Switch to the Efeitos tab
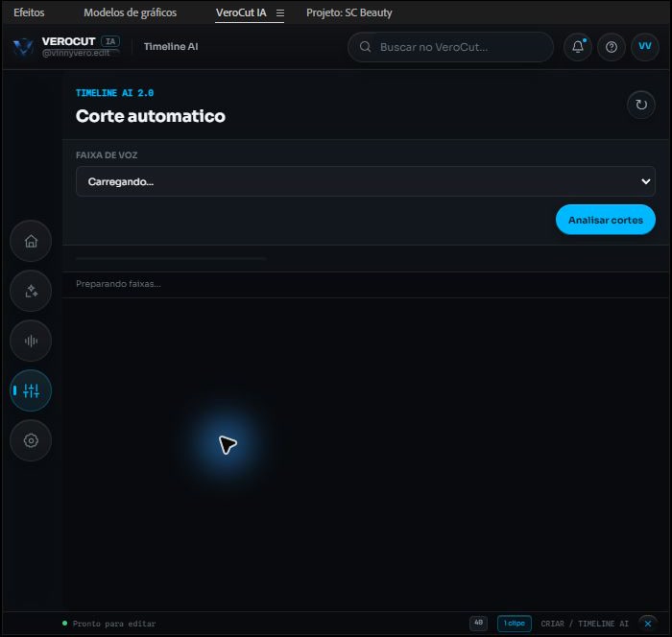The height and width of the screenshot is (637, 672). pyautogui.click(x=29, y=12)
